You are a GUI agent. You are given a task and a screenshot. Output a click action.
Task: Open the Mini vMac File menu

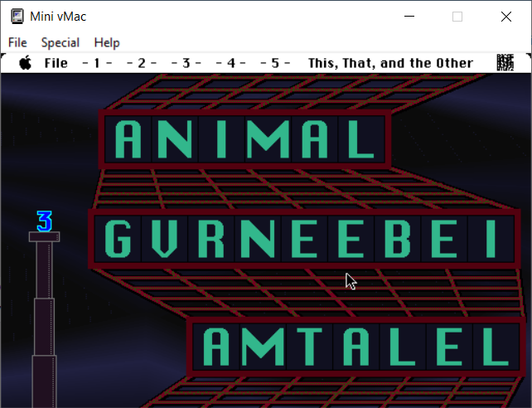(17, 43)
